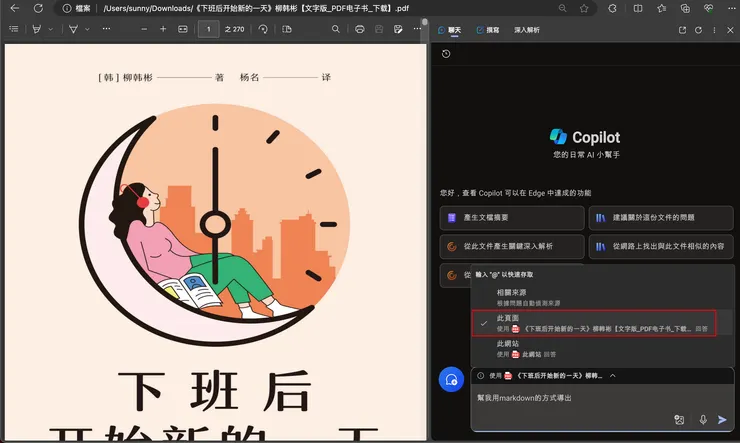Click the Copilot logo heading

[585, 137]
